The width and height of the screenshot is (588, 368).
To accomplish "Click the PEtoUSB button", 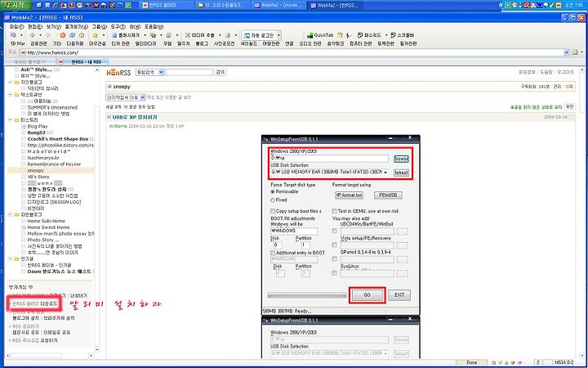I will [388, 195].
